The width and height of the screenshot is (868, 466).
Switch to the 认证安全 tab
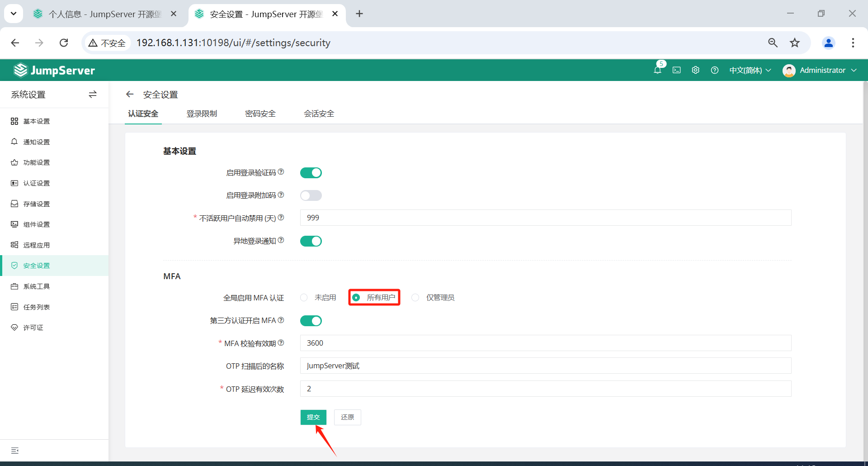[143, 114]
